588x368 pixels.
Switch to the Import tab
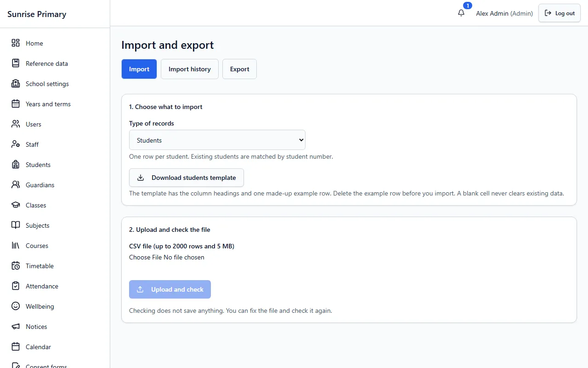(139, 69)
